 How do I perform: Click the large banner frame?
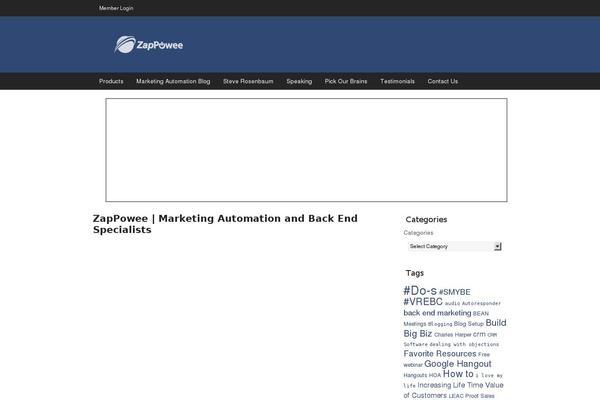[306, 150]
